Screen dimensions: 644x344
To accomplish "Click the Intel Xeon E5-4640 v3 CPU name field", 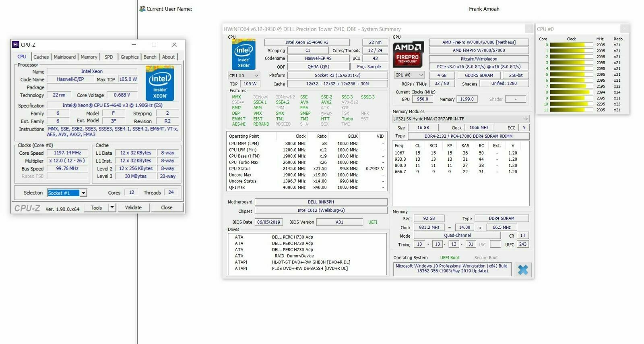I will click(307, 42).
